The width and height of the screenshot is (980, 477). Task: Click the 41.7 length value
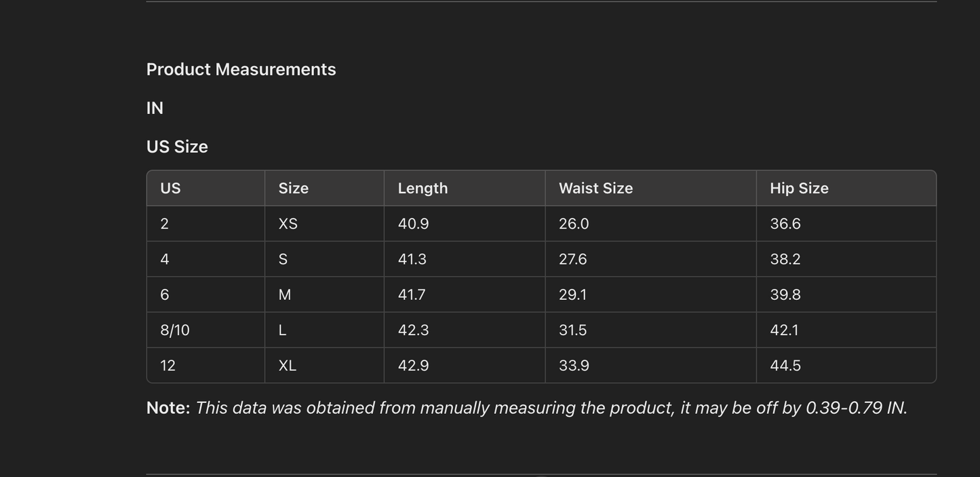(412, 294)
